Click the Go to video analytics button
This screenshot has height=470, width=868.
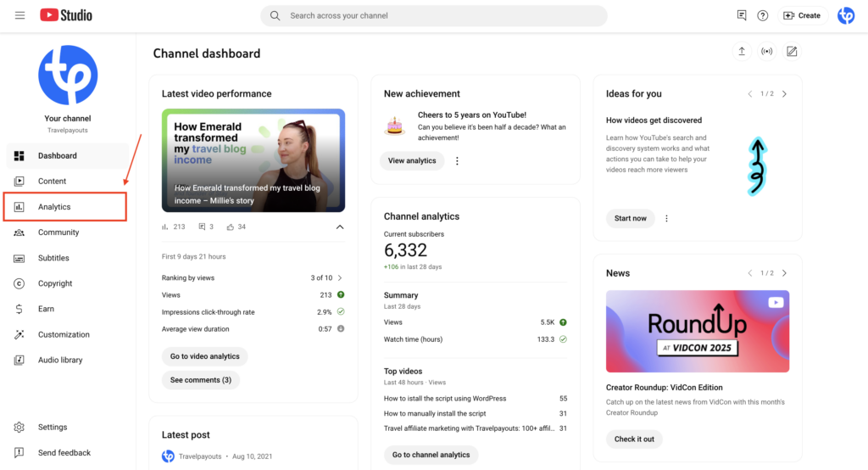[x=204, y=356]
